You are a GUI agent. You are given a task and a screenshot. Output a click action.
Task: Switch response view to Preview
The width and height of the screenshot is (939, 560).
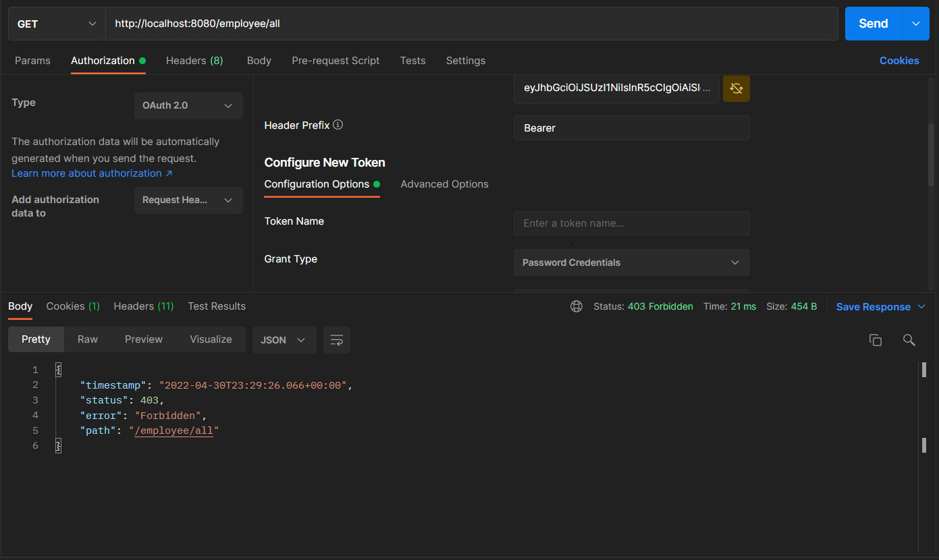144,339
